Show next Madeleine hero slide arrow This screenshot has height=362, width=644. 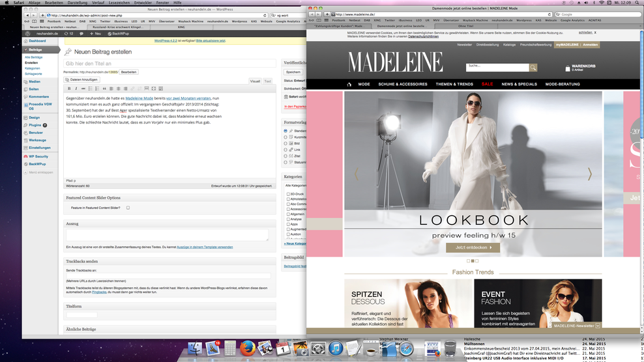pyautogui.click(x=590, y=174)
